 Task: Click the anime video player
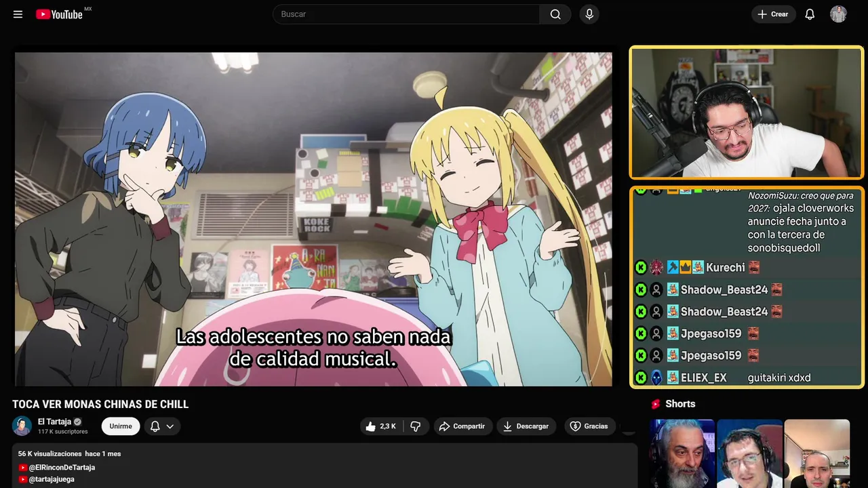click(x=313, y=219)
